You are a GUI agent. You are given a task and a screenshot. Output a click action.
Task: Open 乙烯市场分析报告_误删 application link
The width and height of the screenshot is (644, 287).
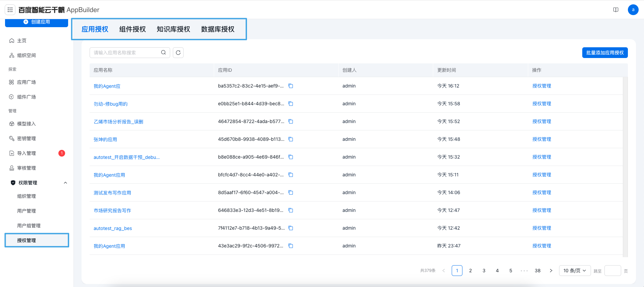coord(118,122)
